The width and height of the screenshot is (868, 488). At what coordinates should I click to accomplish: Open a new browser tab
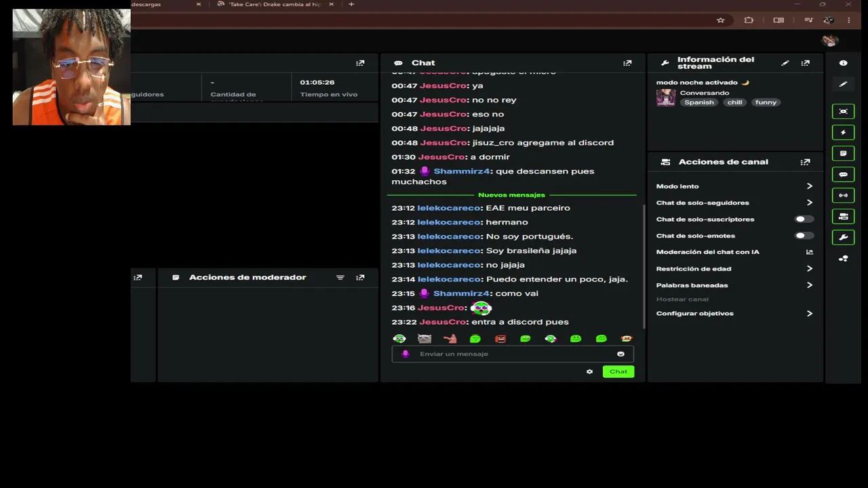coord(351,5)
